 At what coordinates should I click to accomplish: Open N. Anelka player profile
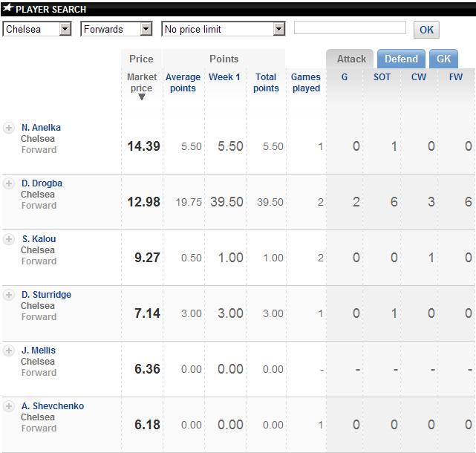click(41, 128)
